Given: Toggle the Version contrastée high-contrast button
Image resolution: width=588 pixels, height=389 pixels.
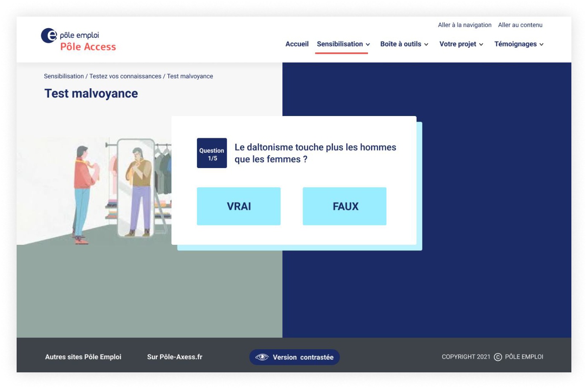Looking at the screenshot, I should [x=294, y=357].
